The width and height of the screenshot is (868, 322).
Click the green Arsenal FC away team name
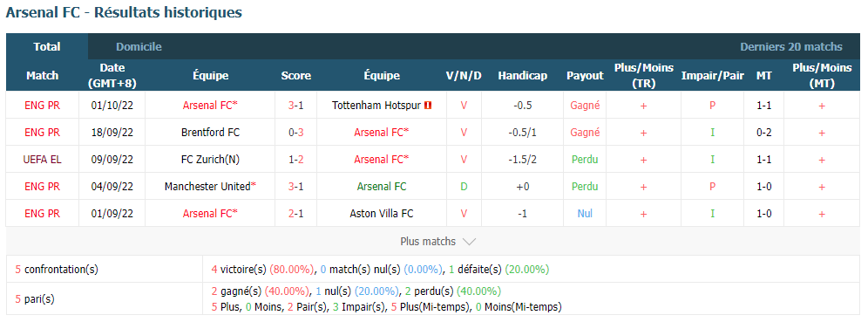pyautogui.click(x=382, y=187)
